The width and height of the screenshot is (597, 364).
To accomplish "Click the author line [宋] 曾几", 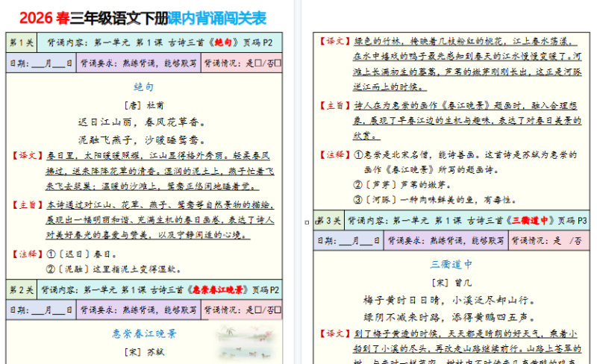I will (x=451, y=283).
